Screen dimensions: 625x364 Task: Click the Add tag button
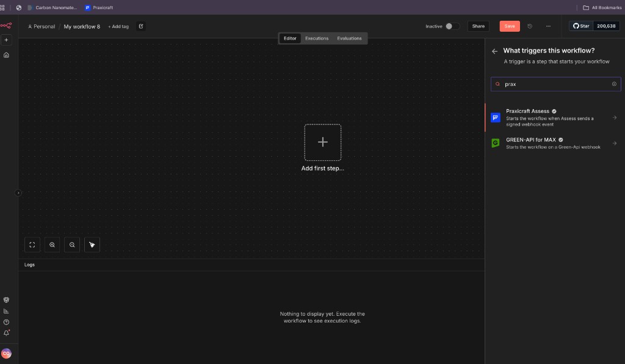point(118,27)
